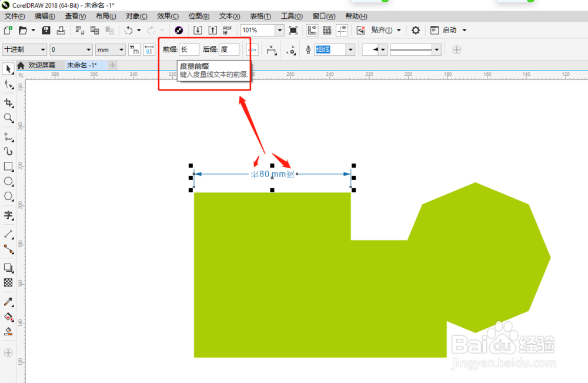
Task: Open the dimension precision 0 dropdown
Action: pyautogui.click(x=89, y=50)
